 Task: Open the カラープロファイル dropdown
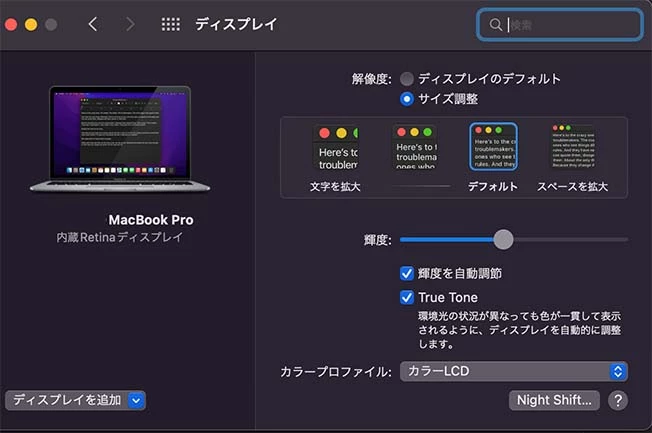514,371
